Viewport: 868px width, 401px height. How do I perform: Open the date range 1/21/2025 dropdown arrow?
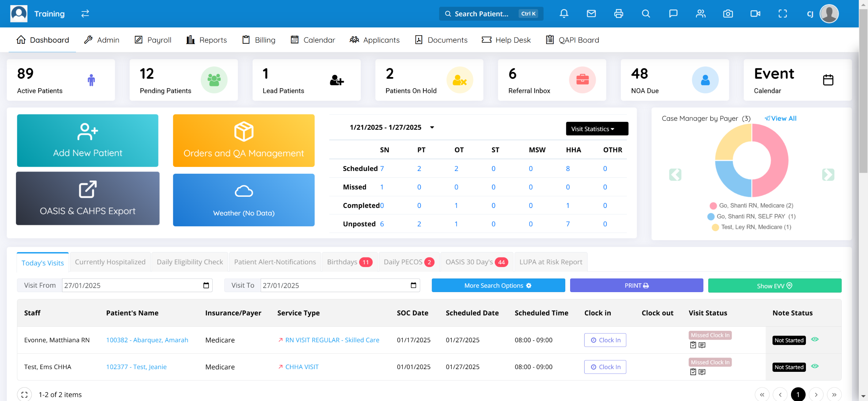tap(432, 128)
